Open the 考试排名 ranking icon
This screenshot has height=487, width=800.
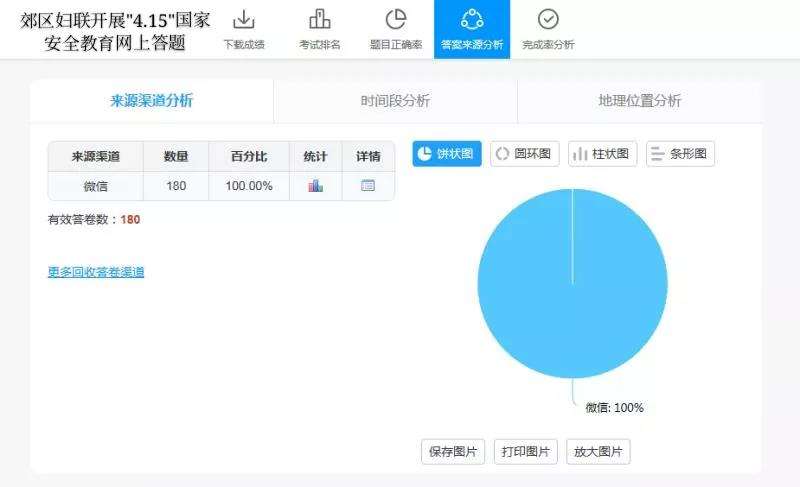coord(320,19)
